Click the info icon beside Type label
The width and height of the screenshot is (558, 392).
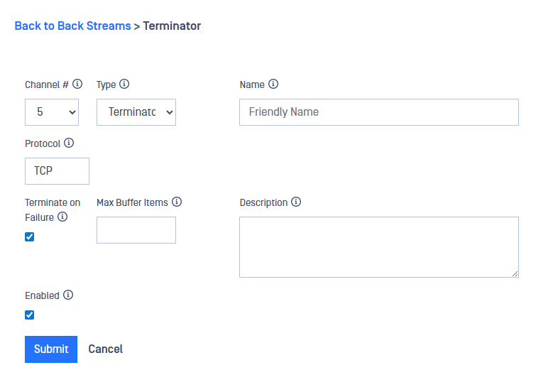point(124,84)
